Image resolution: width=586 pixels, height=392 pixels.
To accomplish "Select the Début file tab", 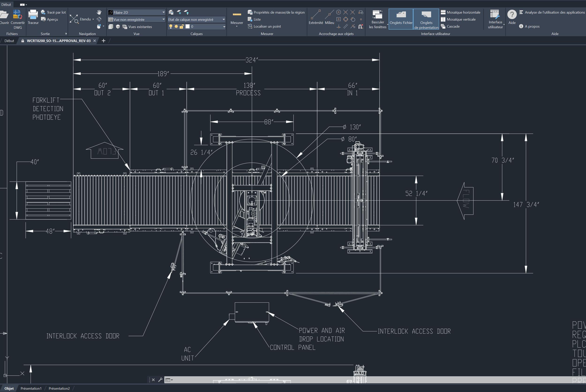I will [9, 41].
